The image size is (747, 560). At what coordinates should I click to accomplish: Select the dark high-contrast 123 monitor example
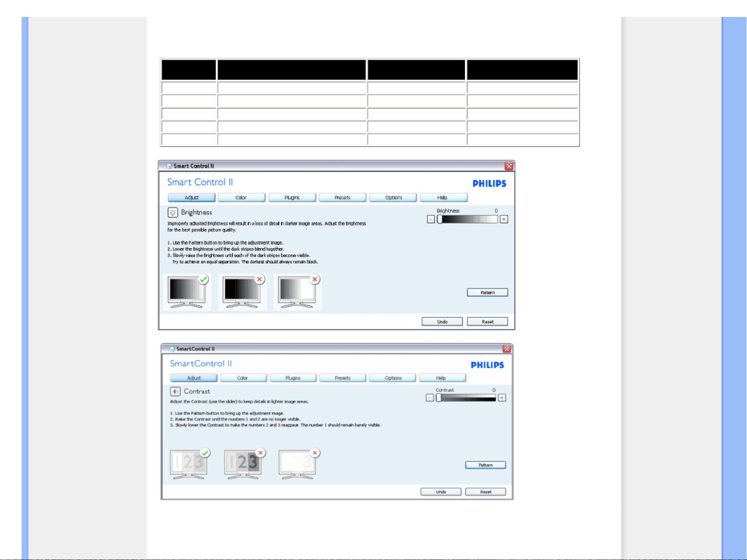[x=244, y=464]
